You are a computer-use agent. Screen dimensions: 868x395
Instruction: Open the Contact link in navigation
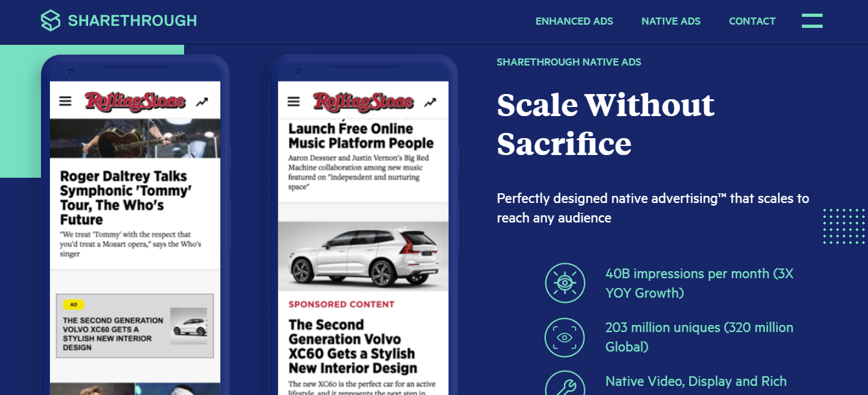(x=752, y=21)
